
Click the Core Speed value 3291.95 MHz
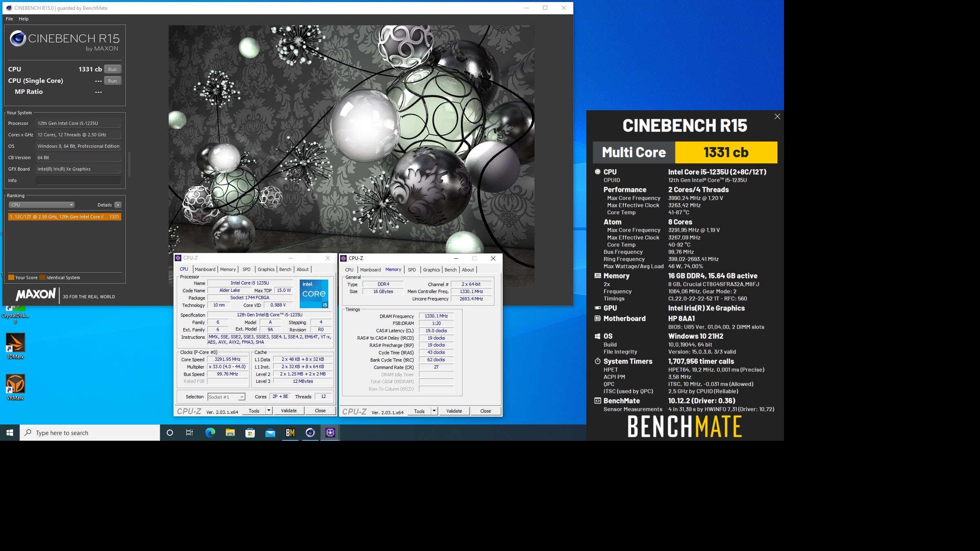(x=227, y=360)
